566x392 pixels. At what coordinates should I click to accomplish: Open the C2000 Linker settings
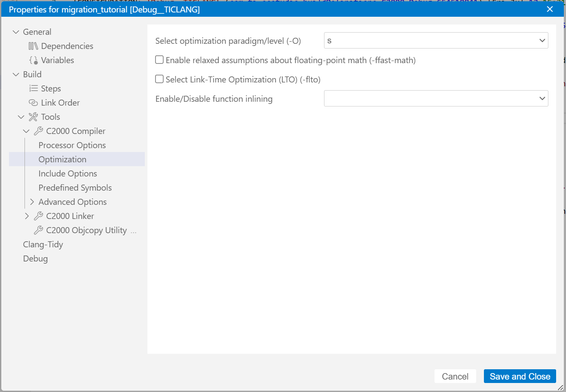point(70,216)
